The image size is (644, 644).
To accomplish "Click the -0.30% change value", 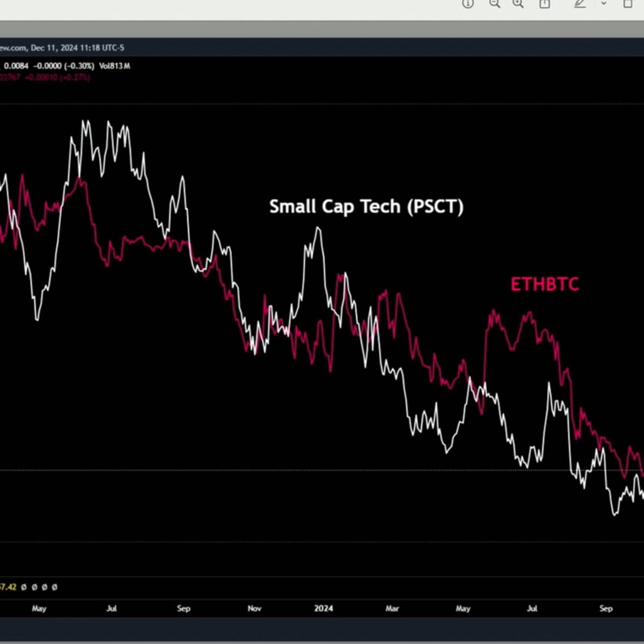I will coord(79,66).
